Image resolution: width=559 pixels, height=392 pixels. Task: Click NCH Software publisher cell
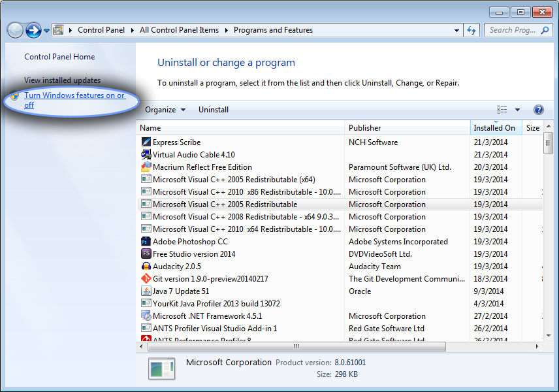(373, 142)
